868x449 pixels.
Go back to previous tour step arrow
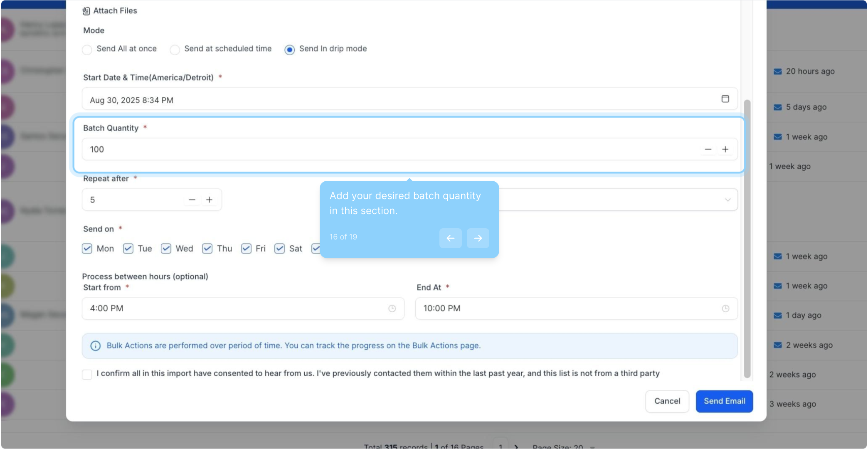coord(450,238)
